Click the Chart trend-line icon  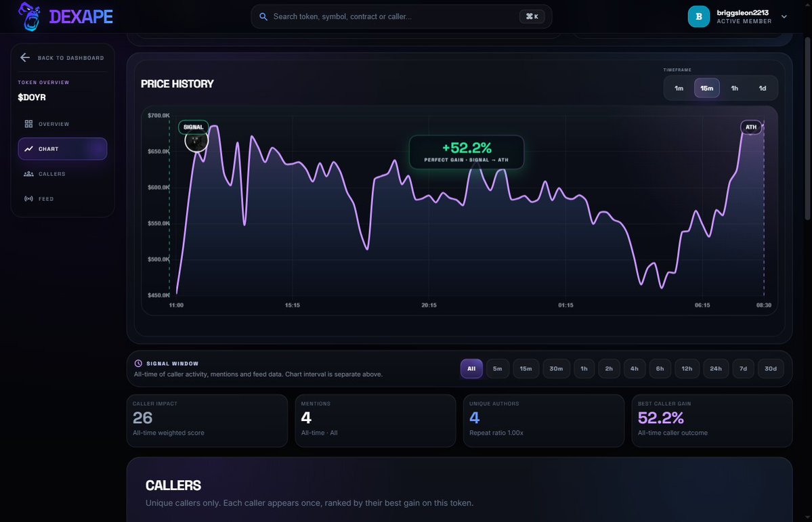click(28, 149)
